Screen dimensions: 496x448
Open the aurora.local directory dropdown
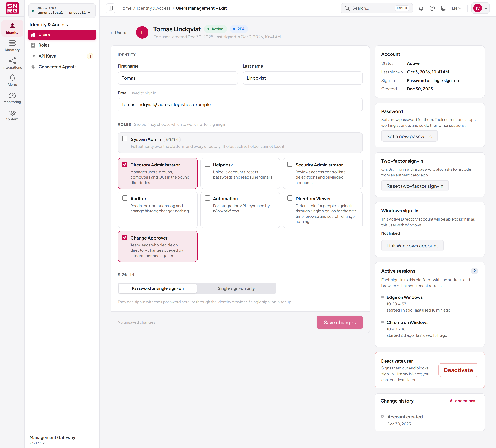[62, 11]
